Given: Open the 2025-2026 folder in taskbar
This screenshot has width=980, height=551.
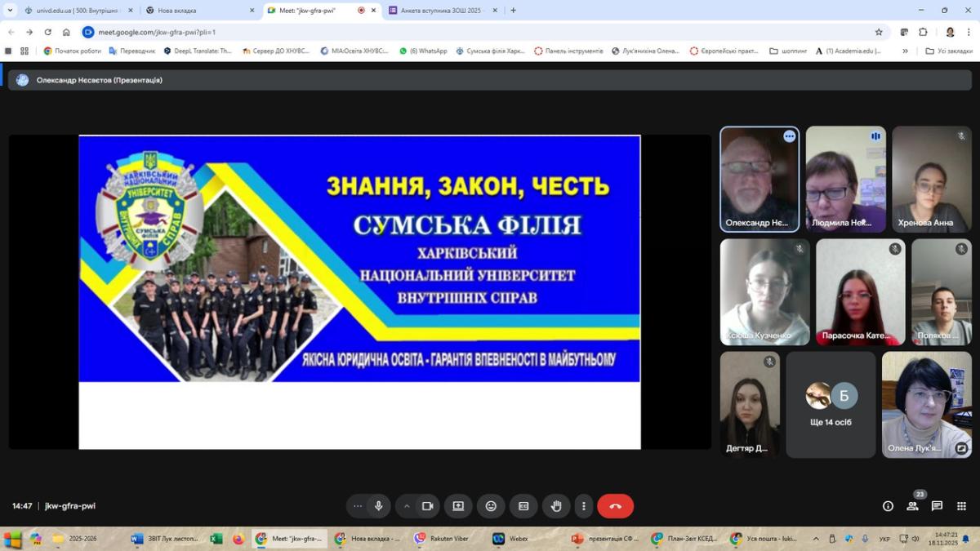Looking at the screenshot, I should tap(75, 539).
